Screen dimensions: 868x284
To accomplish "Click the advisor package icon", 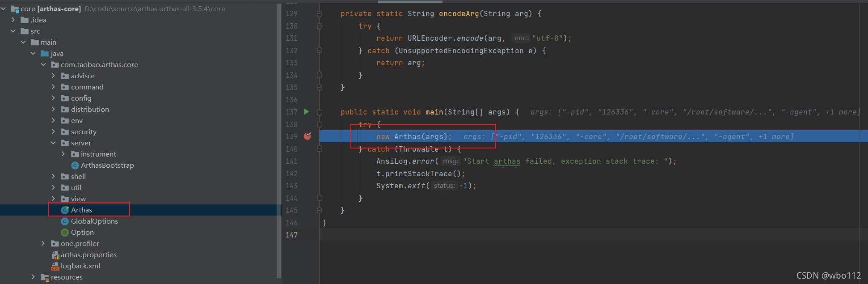I will click(x=65, y=76).
